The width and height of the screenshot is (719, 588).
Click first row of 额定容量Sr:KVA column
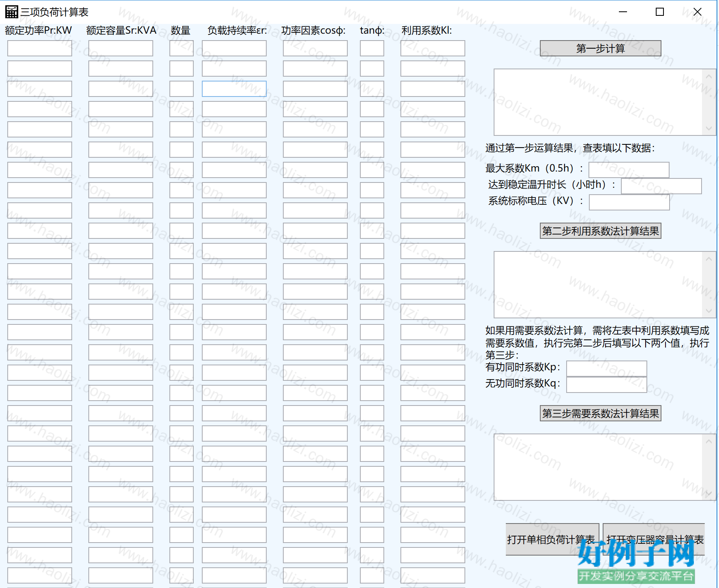point(121,48)
